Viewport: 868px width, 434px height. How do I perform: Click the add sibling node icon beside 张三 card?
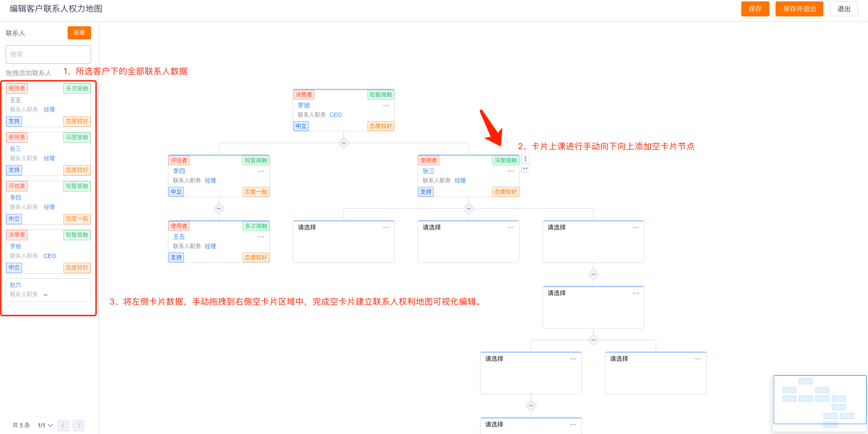(525, 168)
